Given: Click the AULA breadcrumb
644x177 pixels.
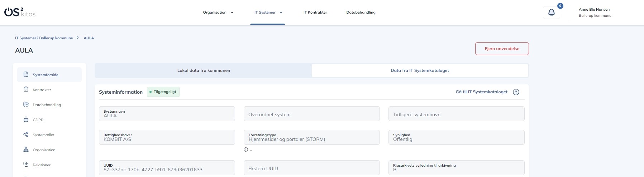Looking at the screenshot, I should (89, 38).
